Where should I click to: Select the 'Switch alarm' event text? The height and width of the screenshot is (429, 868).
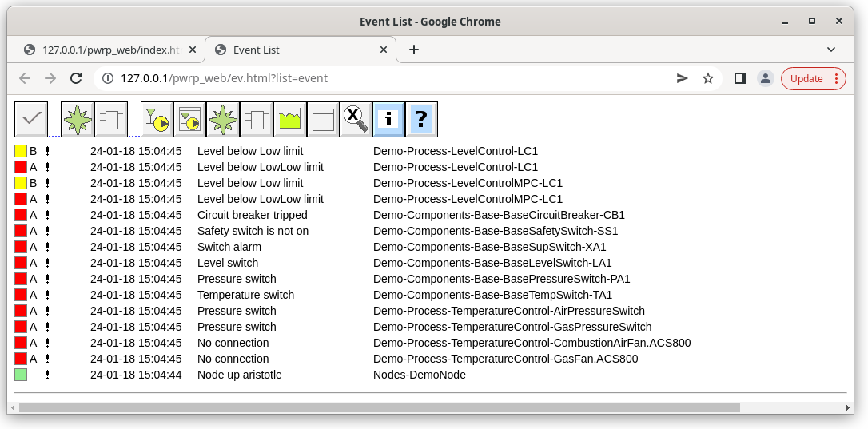pos(229,247)
